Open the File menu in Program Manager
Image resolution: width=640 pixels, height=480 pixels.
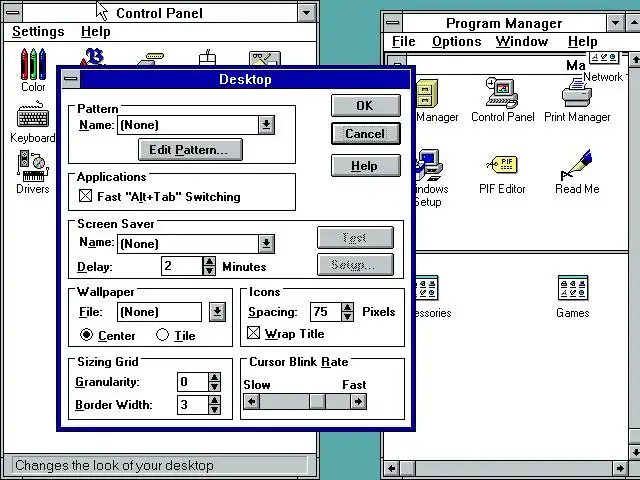pyautogui.click(x=403, y=41)
